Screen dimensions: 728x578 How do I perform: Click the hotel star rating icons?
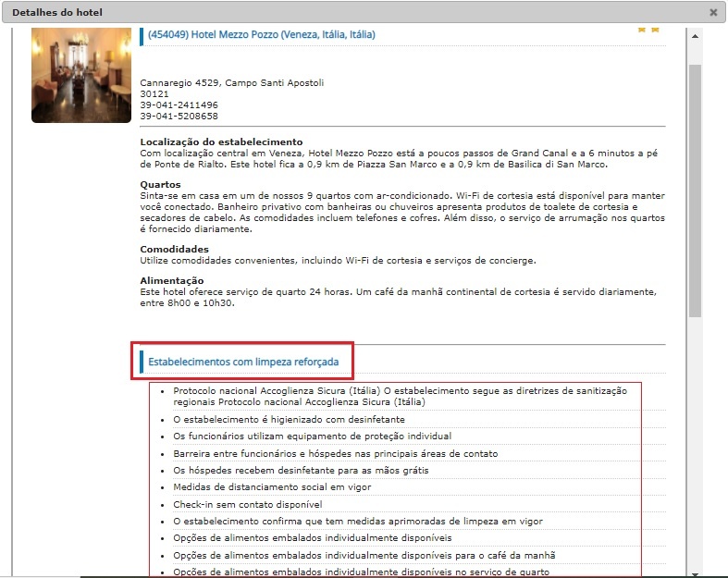(648, 31)
